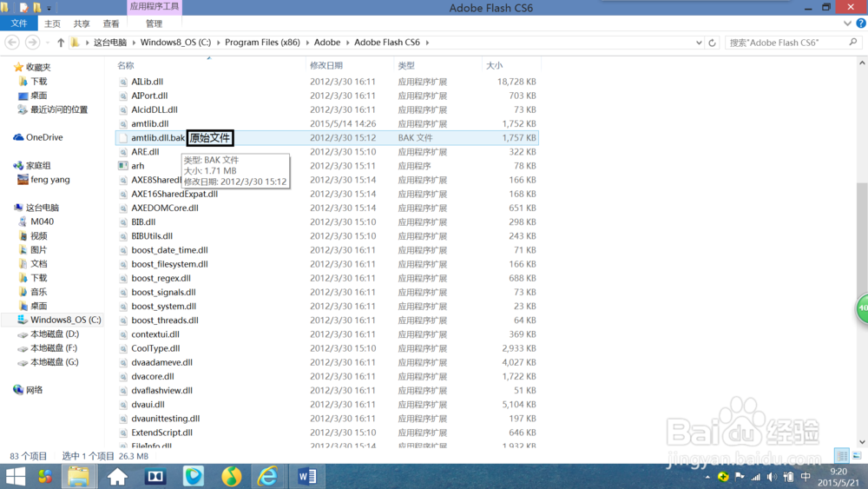
Task: Expand the ribbon with chevron arrow
Action: click(847, 23)
